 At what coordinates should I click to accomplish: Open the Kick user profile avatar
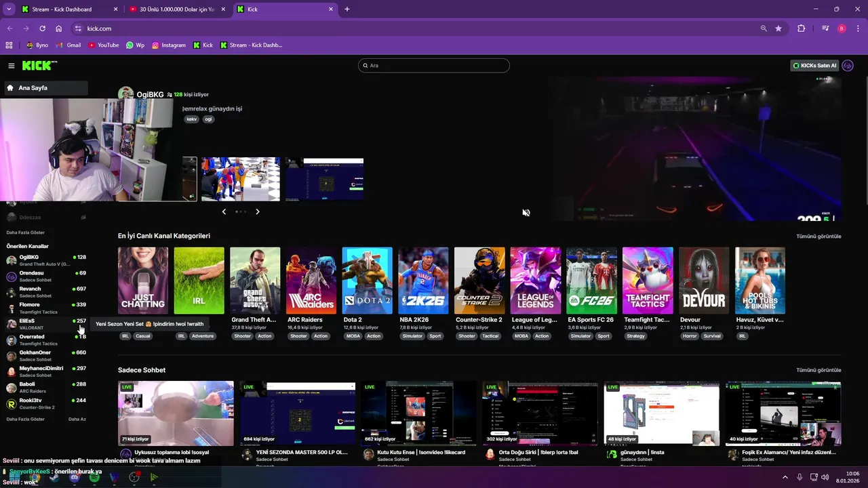click(848, 66)
